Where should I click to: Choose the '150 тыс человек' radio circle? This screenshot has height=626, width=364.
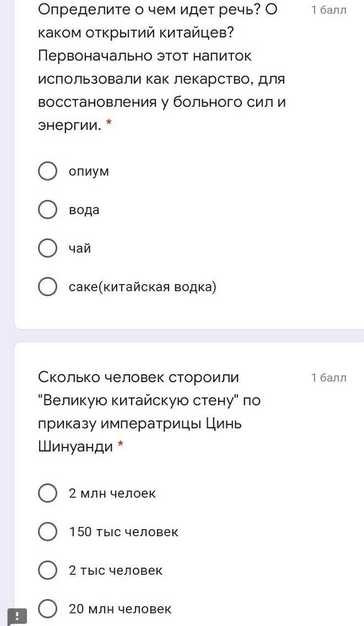(x=47, y=532)
